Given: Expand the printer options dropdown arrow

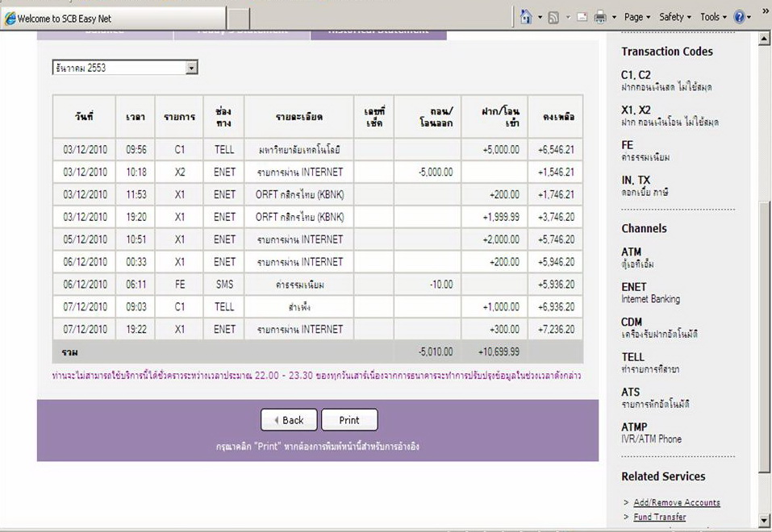Looking at the screenshot, I should tap(614, 18).
